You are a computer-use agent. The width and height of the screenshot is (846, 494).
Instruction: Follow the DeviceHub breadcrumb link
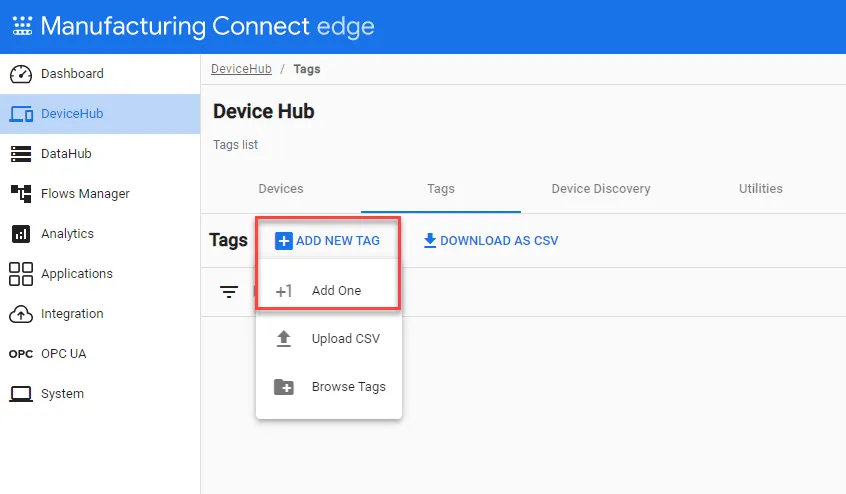tap(241, 69)
